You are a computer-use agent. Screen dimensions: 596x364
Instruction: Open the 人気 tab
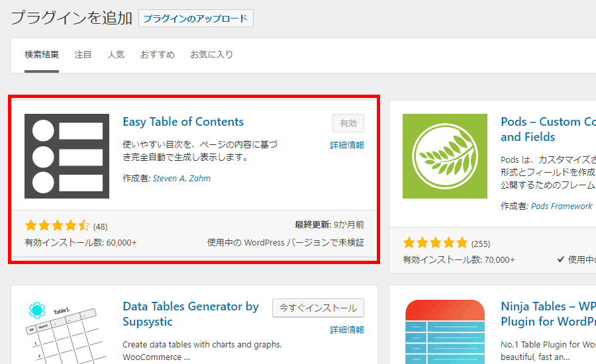[x=116, y=55]
